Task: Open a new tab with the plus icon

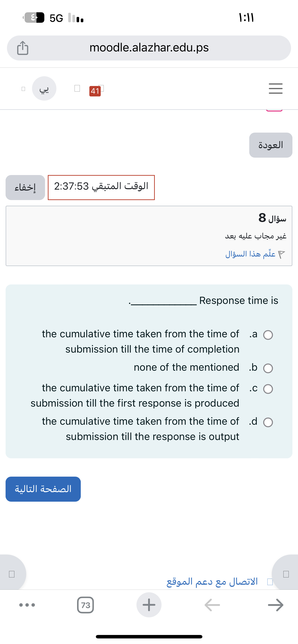Action: pyautogui.click(x=149, y=605)
